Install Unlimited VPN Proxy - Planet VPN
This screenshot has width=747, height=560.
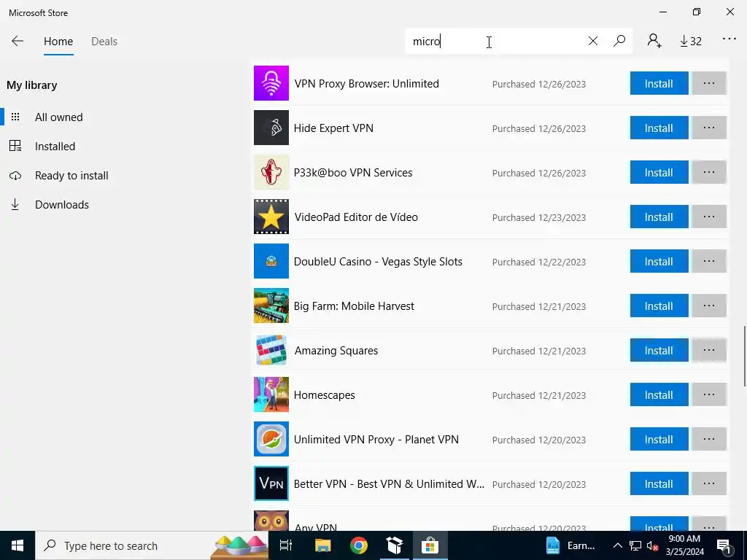[x=659, y=438]
